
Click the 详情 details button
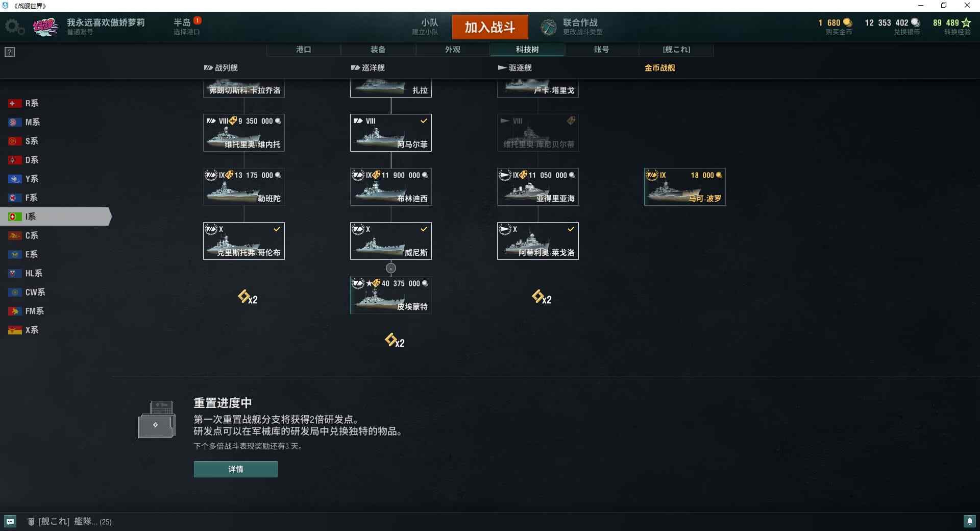point(236,469)
